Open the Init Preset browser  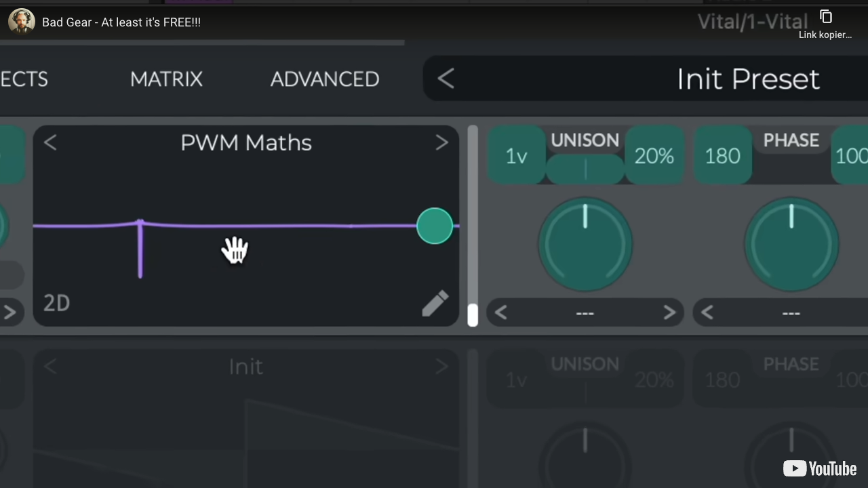(748, 79)
